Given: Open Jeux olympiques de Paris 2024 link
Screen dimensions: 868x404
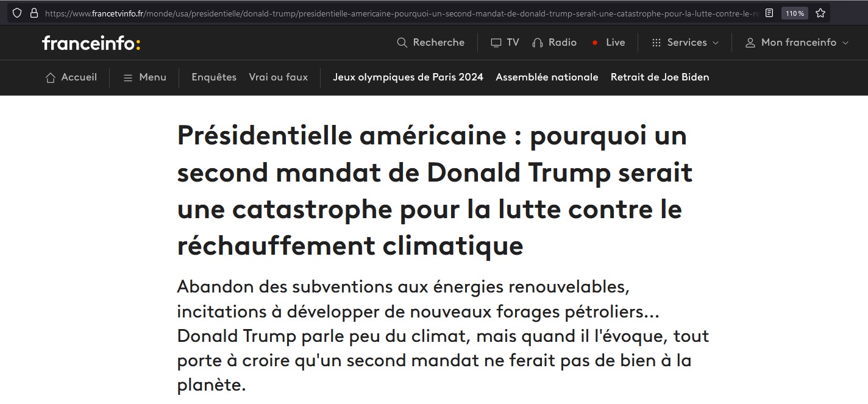Looking at the screenshot, I should click(x=408, y=77).
